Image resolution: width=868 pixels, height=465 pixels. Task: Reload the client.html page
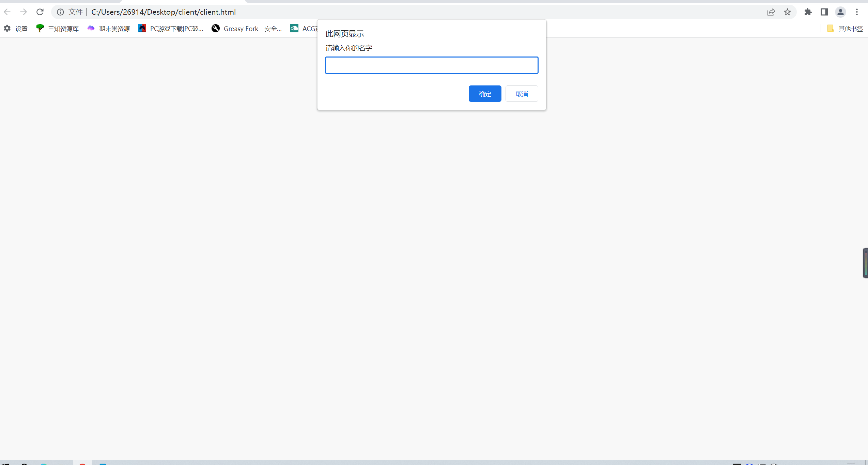40,12
